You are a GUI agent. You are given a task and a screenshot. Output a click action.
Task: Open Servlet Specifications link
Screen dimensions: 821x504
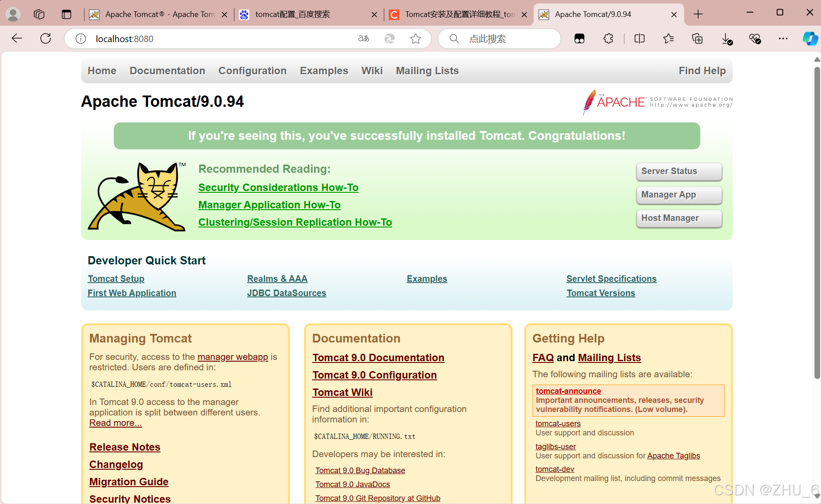click(x=612, y=279)
